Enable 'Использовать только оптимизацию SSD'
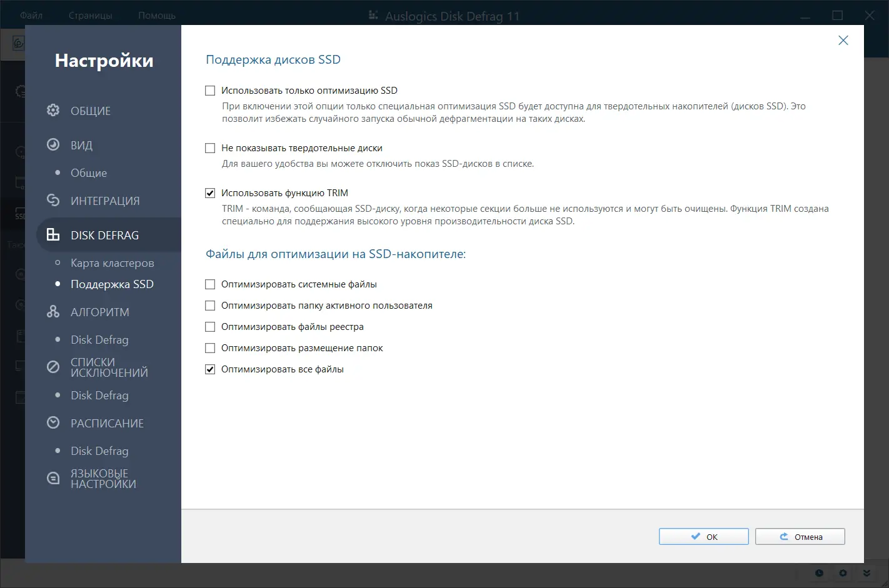 point(210,90)
